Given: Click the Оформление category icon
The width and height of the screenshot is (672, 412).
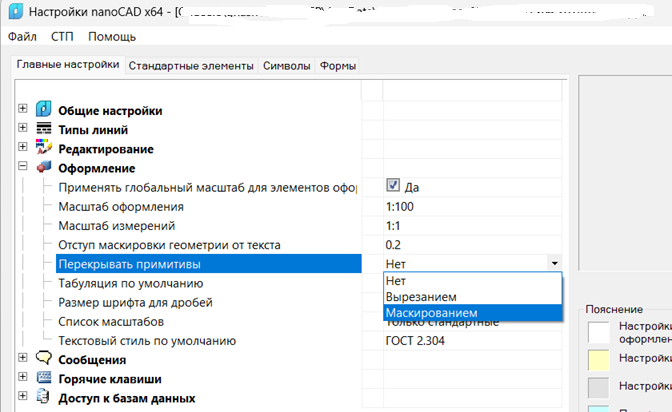Looking at the screenshot, I should point(43,167).
